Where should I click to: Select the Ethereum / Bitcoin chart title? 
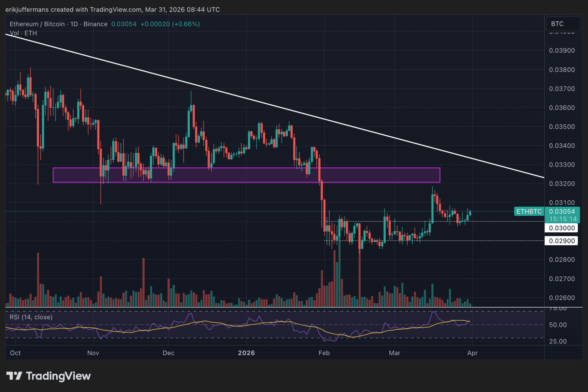click(37, 24)
